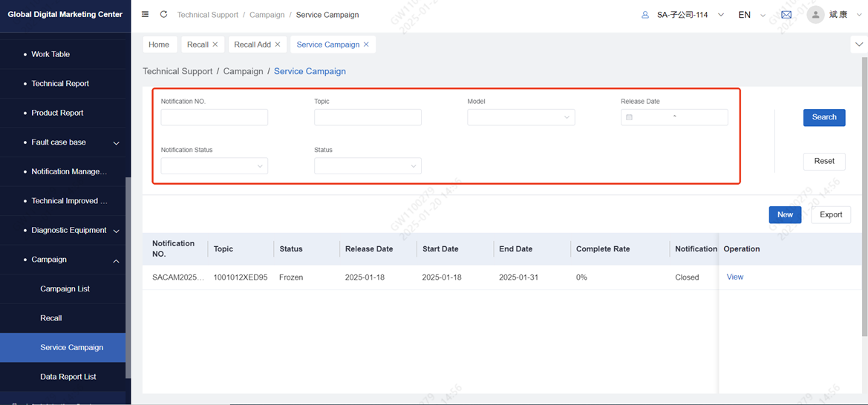This screenshot has width=868, height=405.
Task: Switch to the Home tab
Action: click(159, 45)
